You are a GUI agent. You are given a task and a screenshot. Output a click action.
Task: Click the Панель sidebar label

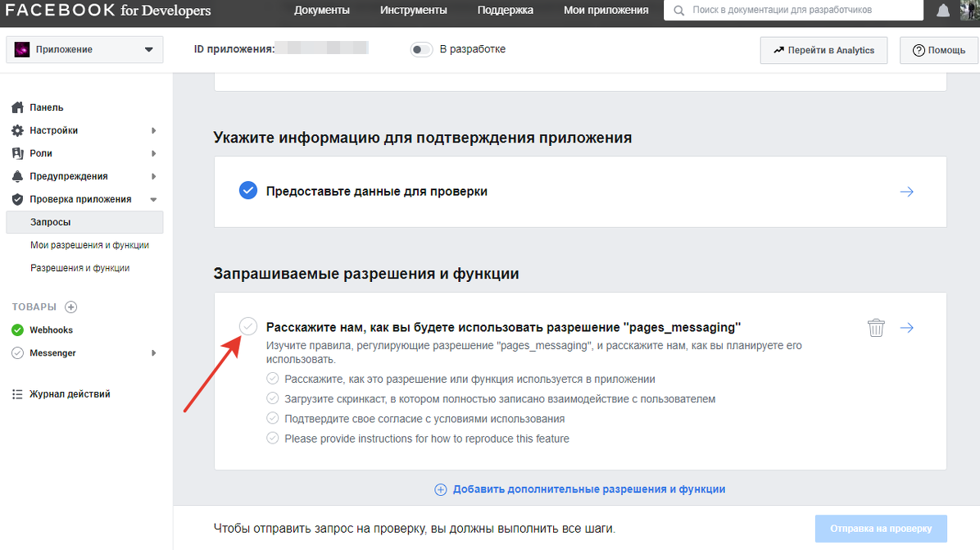(x=46, y=107)
